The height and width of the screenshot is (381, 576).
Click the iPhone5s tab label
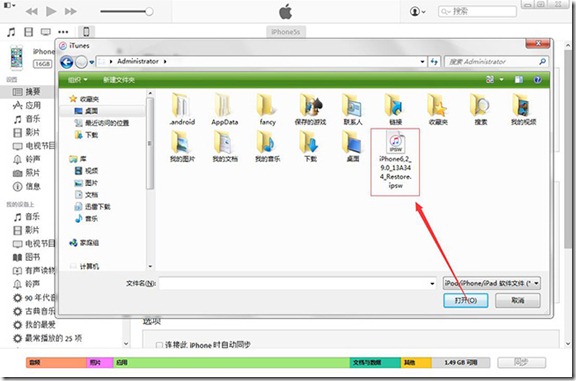[286, 32]
